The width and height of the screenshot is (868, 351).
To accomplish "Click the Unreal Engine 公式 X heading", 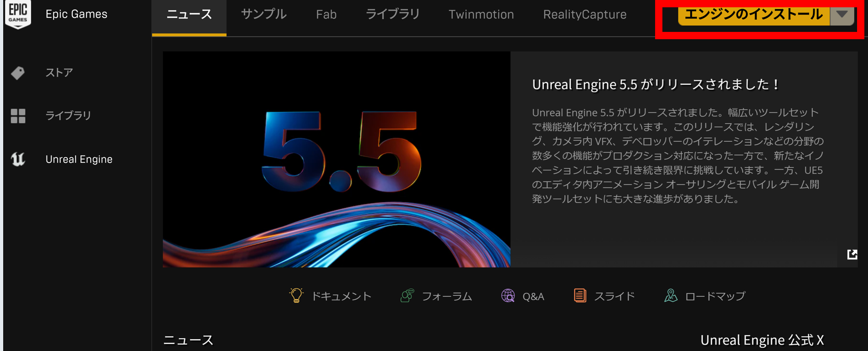I will click(762, 340).
